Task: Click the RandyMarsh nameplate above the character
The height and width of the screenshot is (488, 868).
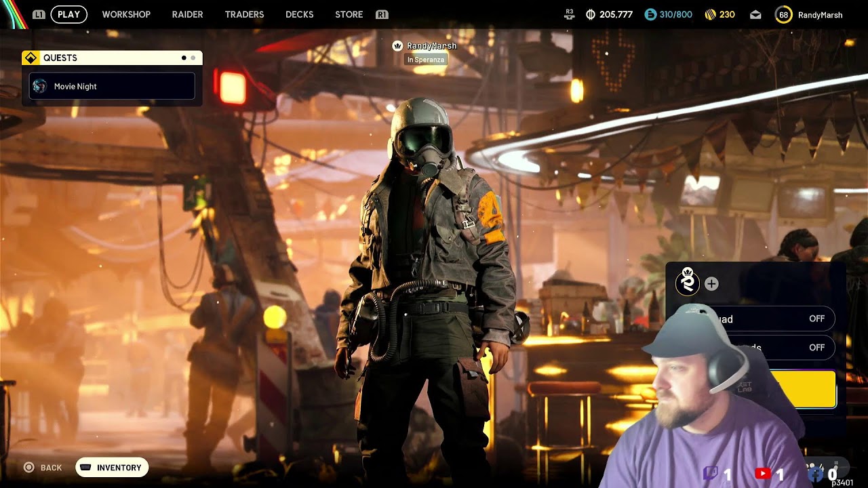Action: (x=431, y=45)
